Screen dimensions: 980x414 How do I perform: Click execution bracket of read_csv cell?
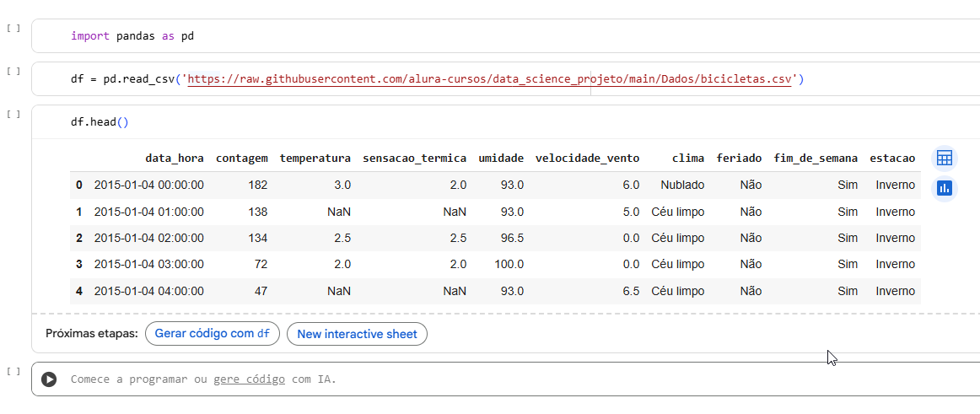[x=13, y=71]
